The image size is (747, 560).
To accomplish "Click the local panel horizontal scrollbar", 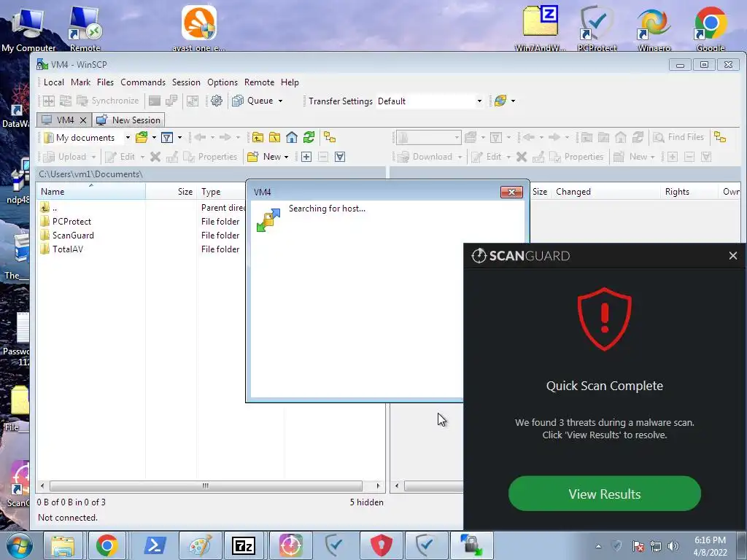I will tap(206, 486).
